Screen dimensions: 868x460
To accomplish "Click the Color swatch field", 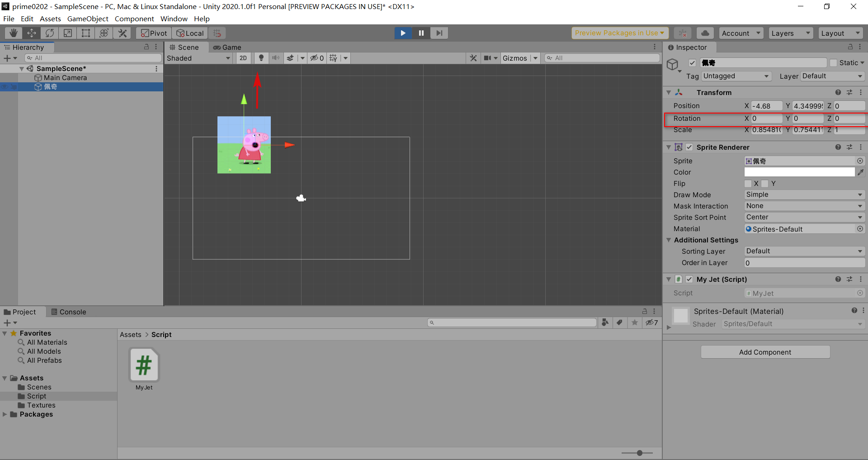I will 799,172.
